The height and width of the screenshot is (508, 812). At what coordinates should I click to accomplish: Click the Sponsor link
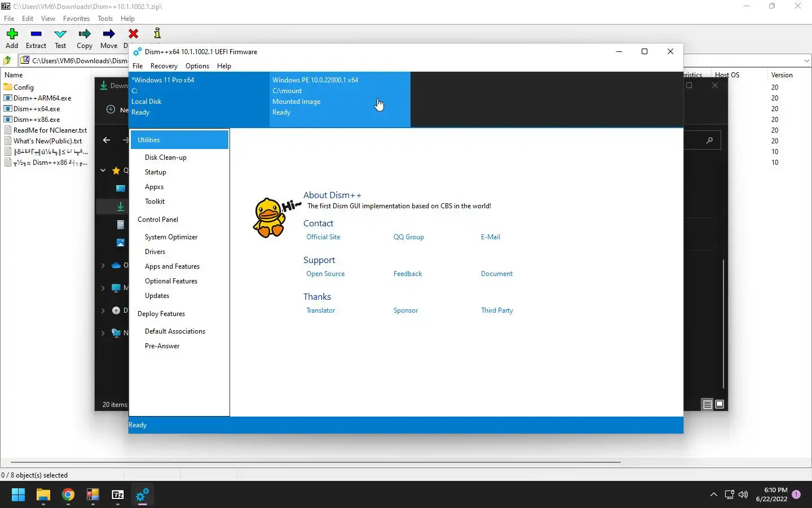coord(405,310)
